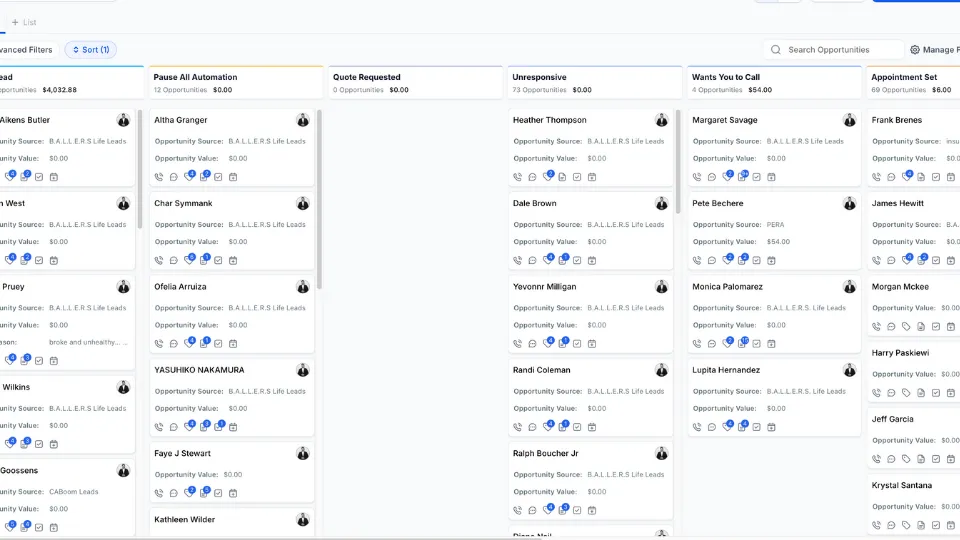Open Altha Granger opportunity
960x540 pixels.
click(x=181, y=120)
